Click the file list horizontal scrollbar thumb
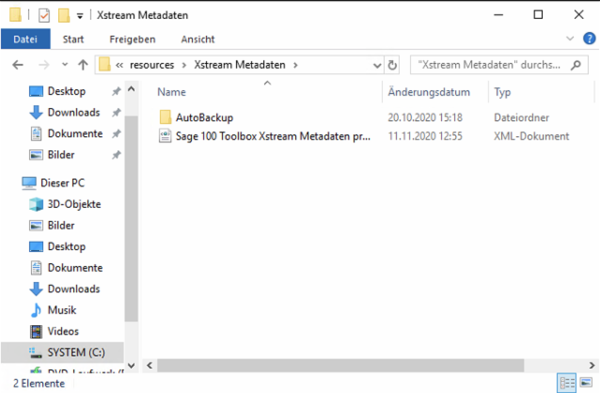This screenshot has width=600, height=393. [x=340, y=365]
